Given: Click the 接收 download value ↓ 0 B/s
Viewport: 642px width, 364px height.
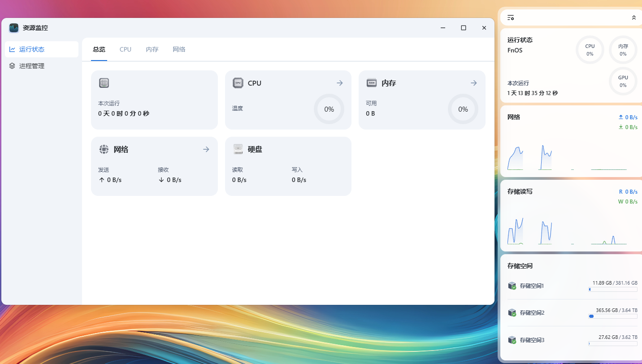Looking at the screenshot, I should pos(169,180).
